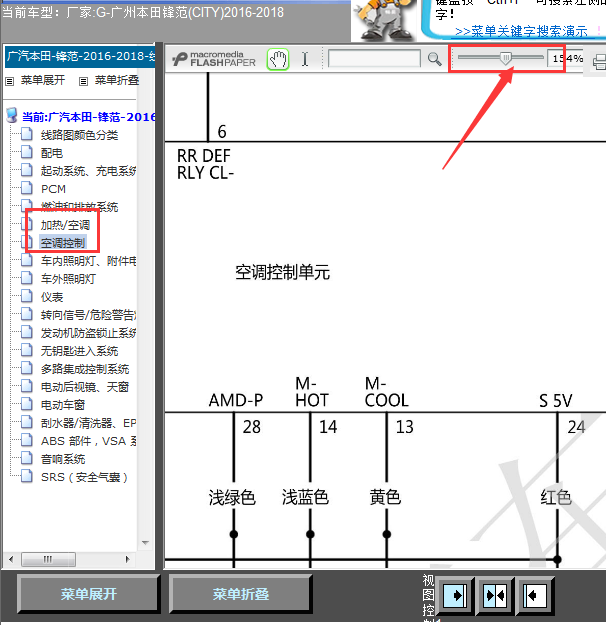Open 电动车窗 tree item
This screenshot has height=625, width=606.
tap(63, 405)
